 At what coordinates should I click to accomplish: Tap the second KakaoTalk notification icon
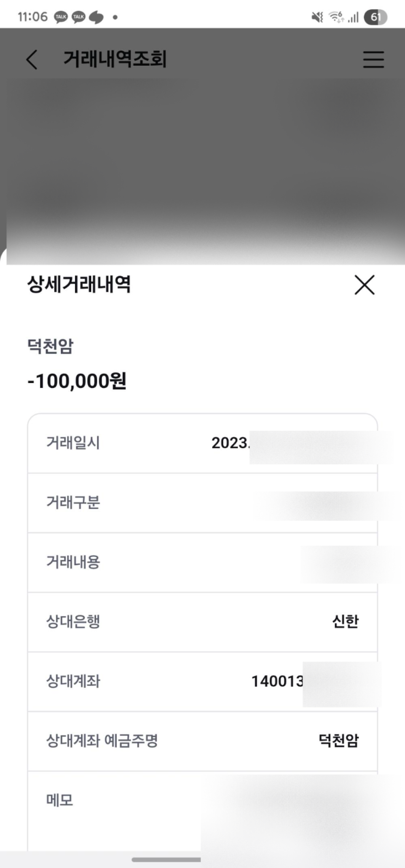[79, 17]
